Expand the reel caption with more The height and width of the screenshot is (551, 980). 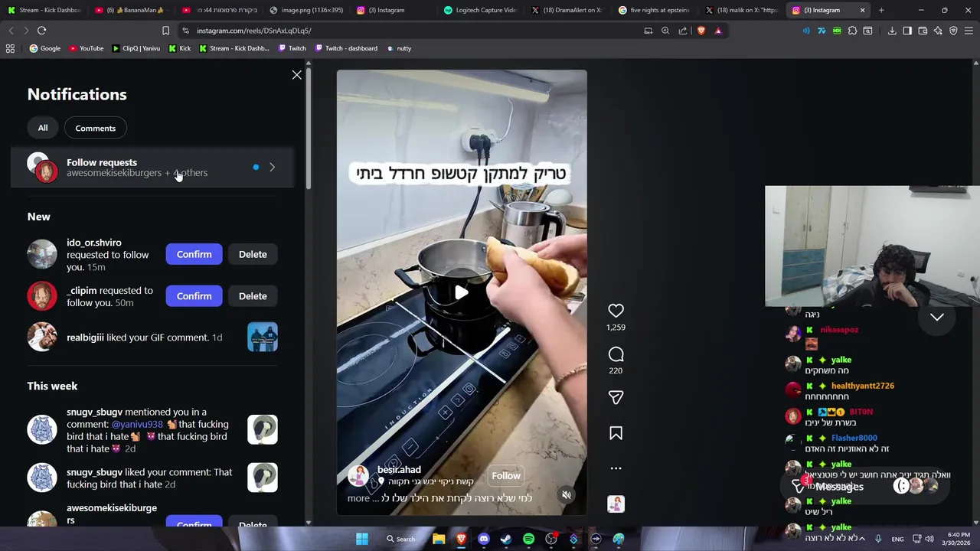pos(358,498)
